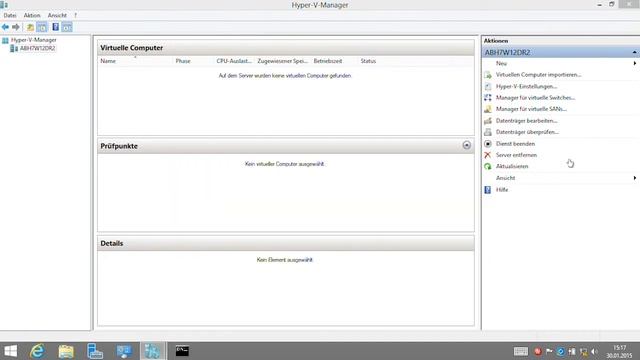Click the Dienst beenden stop icon
Image resolution: width=640 pixels, height=360 pixels.
[488, 144]
